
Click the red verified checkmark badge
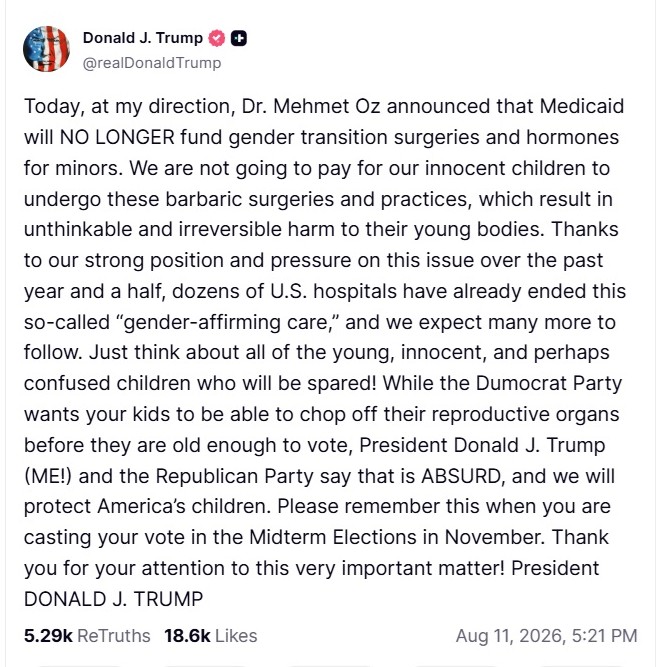[x=217, y=38]
